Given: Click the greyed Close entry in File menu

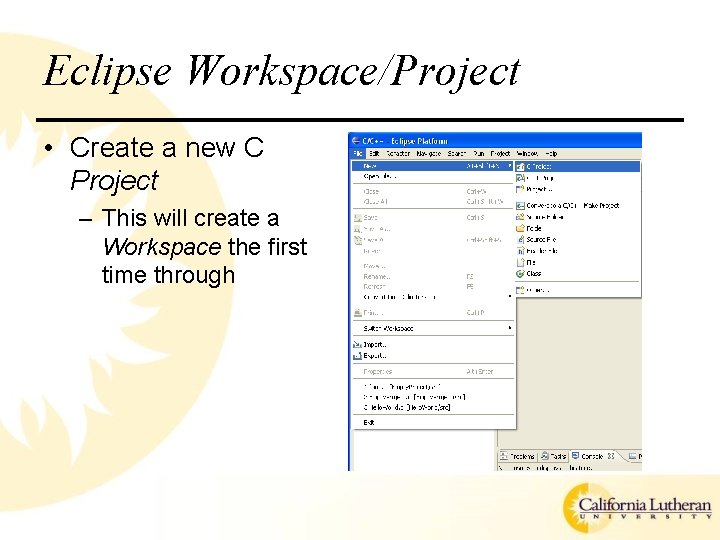Looking at the screenshot, I should coord(433,191).
